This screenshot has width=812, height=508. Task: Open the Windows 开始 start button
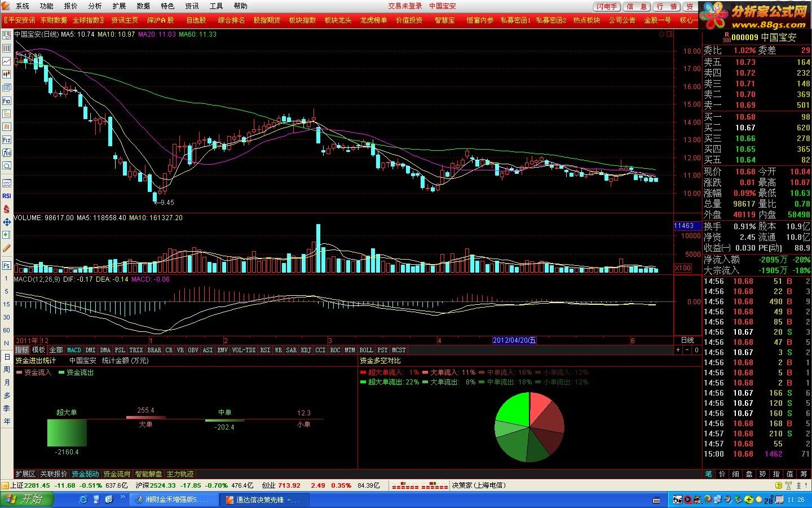tap(28, 500)
